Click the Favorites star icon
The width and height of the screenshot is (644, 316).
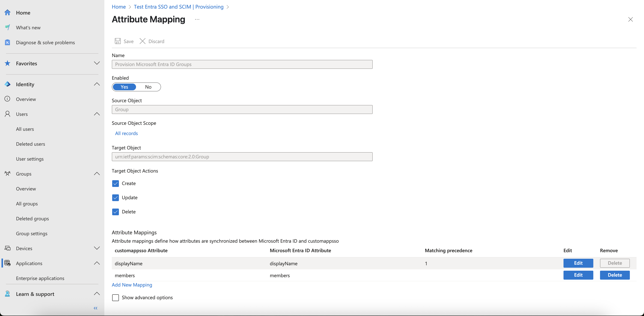[x=7, y=63]
